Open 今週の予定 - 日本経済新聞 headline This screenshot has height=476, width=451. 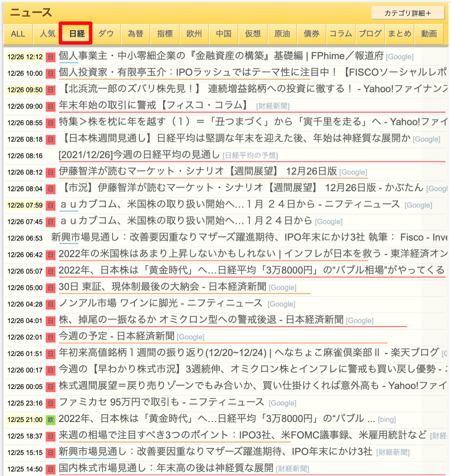(117, 336)
